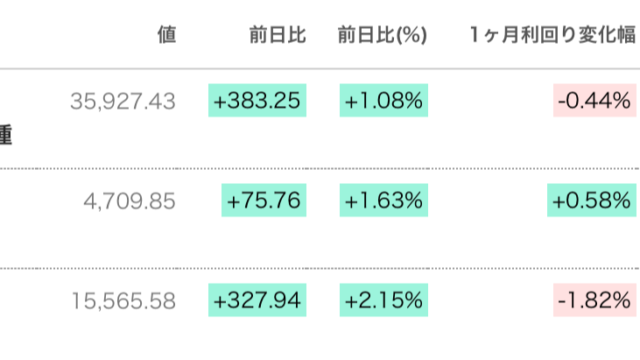
Task: Click the +75.76 change badge
Action: pyautogui.click(x=264, y=200)
